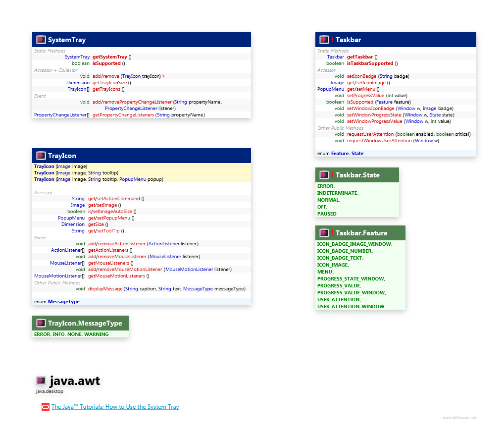Viewport: 504px width, 440px height.
Task: Click the Feature enum link in Taskbar
Action: 340,154
